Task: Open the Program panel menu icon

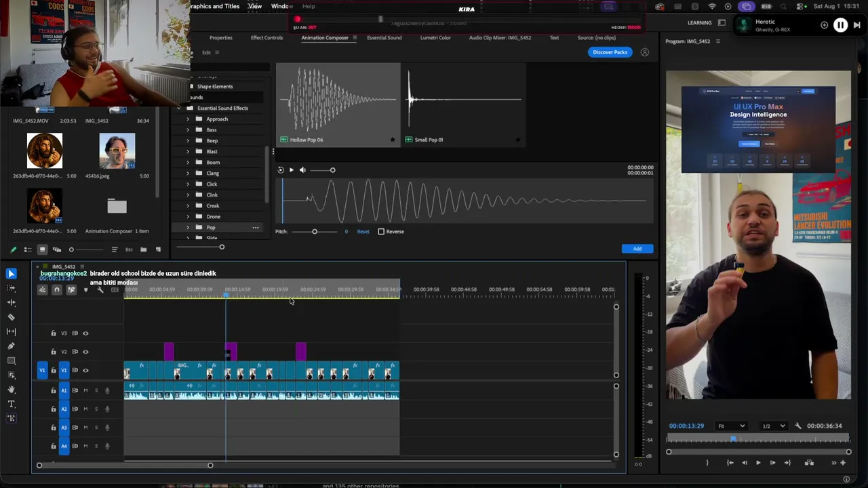Action: point(718,41)
